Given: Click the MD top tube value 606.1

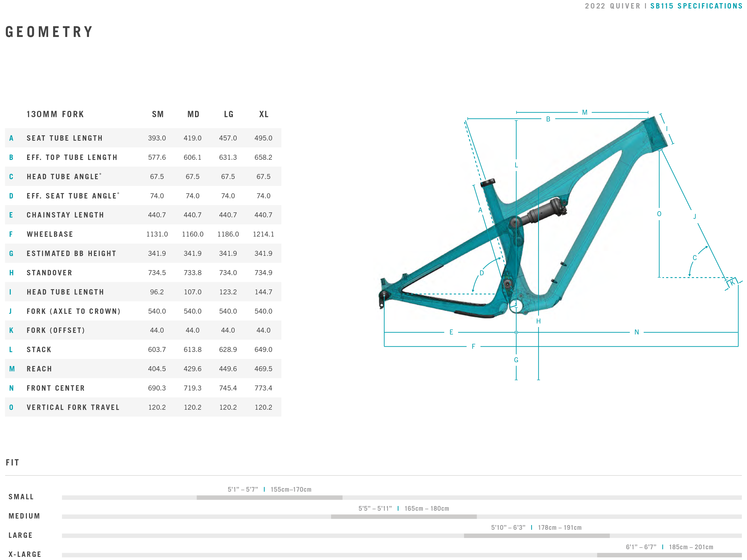Looking at the screenshot, I should [193, 157].
